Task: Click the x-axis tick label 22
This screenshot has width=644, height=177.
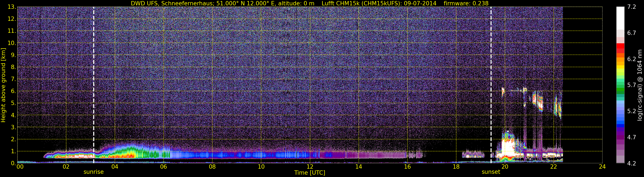Action: pyautogui.click(x=554, y=167)
